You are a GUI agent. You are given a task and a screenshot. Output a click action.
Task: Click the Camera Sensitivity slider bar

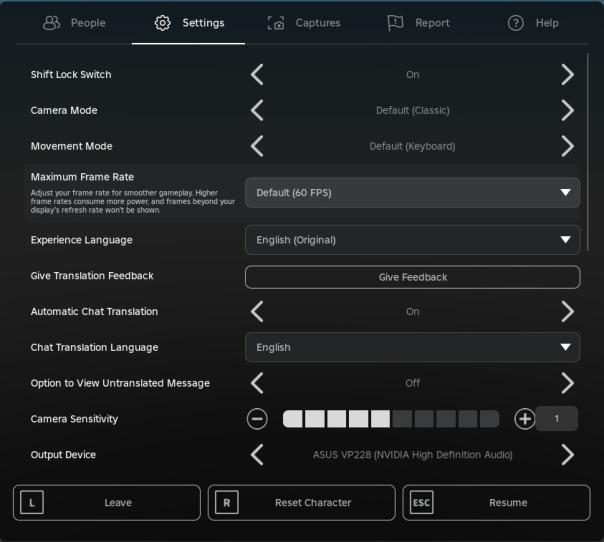390,419
